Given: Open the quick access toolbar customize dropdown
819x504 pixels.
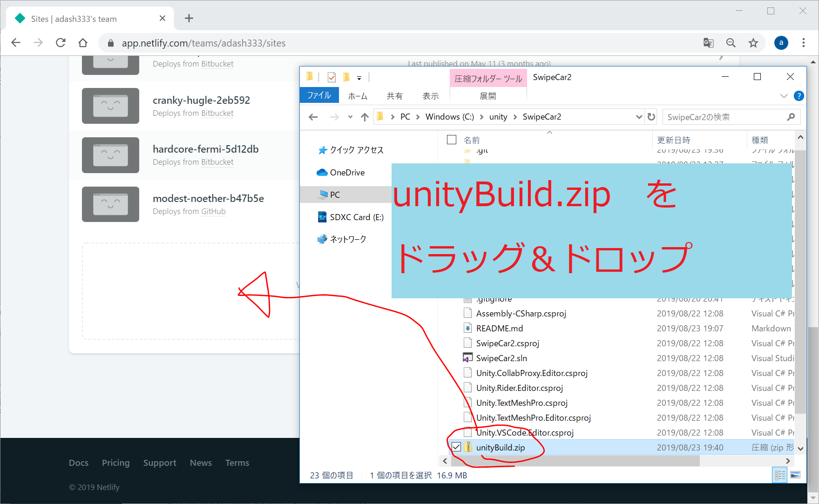Looking at the screenshot, I should [359, 78].
